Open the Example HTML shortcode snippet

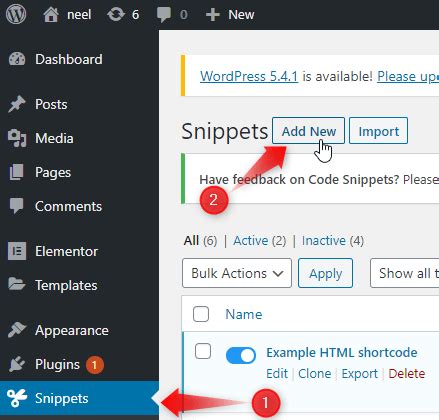point(342,352)
